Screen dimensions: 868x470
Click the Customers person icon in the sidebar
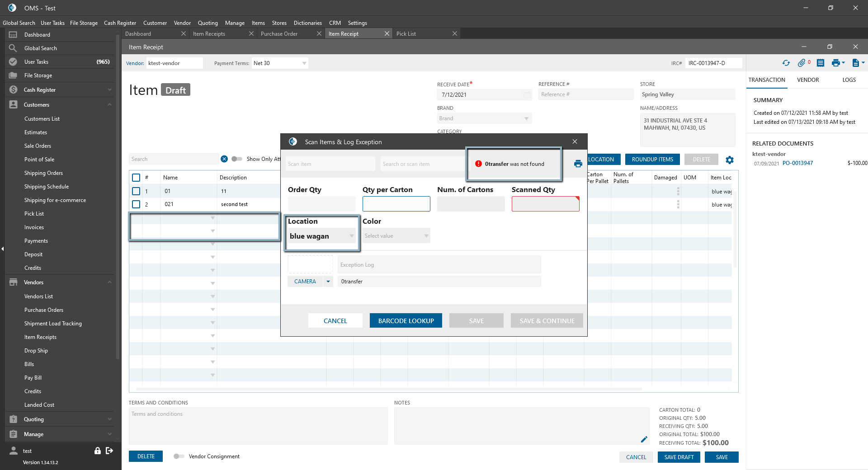click(13, 105)
